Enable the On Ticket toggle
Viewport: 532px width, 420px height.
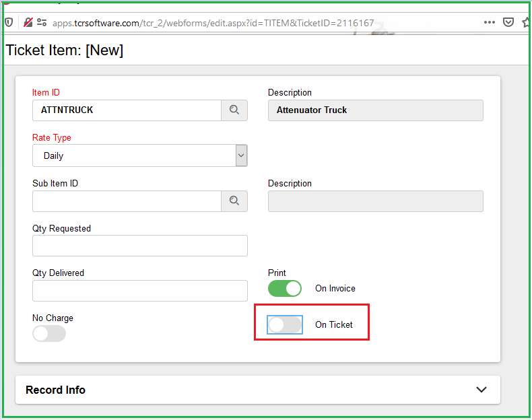[285, 324]
